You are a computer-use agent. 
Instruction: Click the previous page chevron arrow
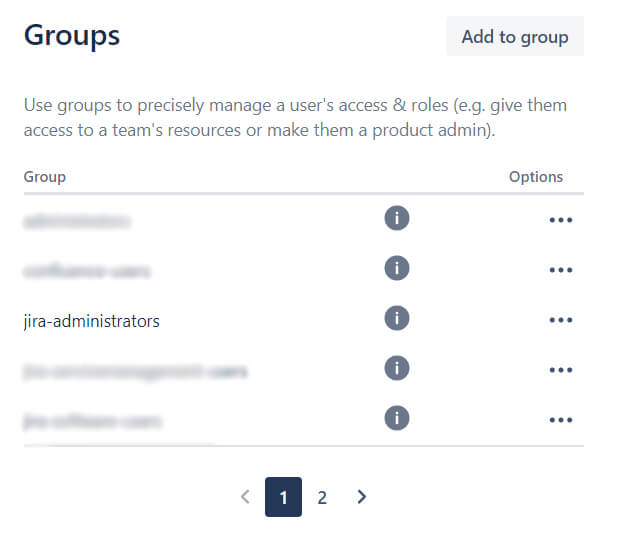coord(245,497)
